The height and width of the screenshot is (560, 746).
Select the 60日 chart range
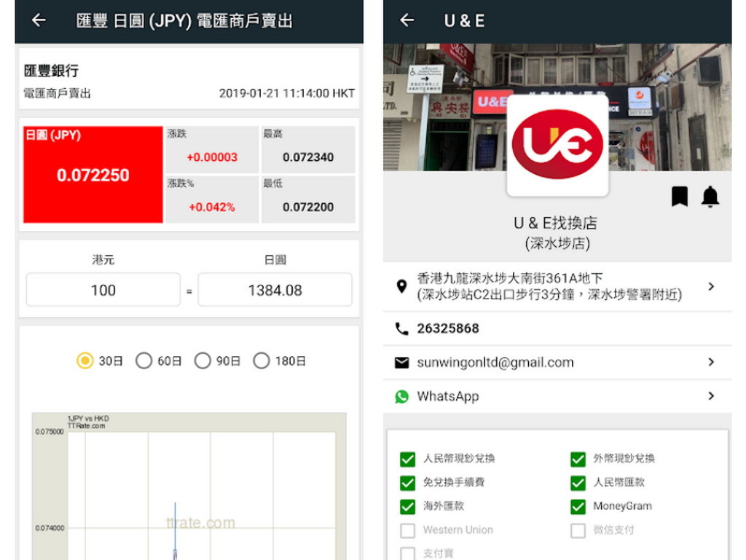tap(144, 360)
